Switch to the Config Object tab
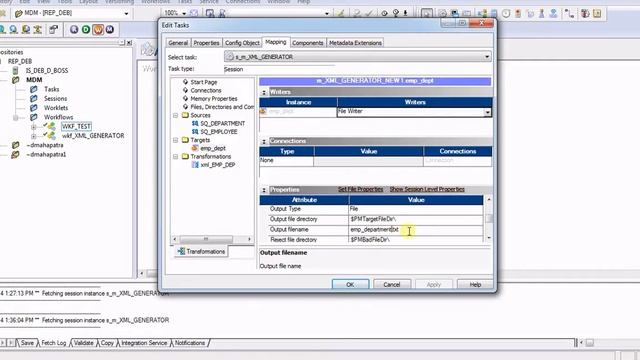This screenshot has width=640, height=360. (242, 42)
